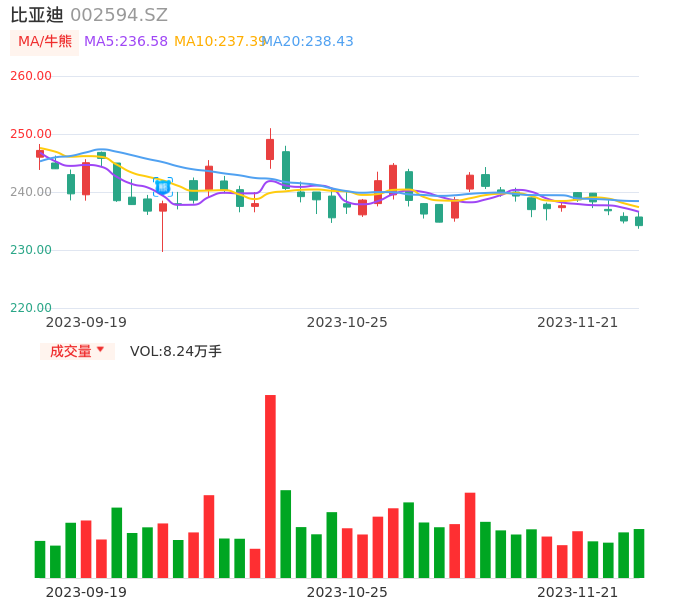Click the VOL:8.24万手 volume readout
This screenshot has height=606, width=686.
[176, 351]
